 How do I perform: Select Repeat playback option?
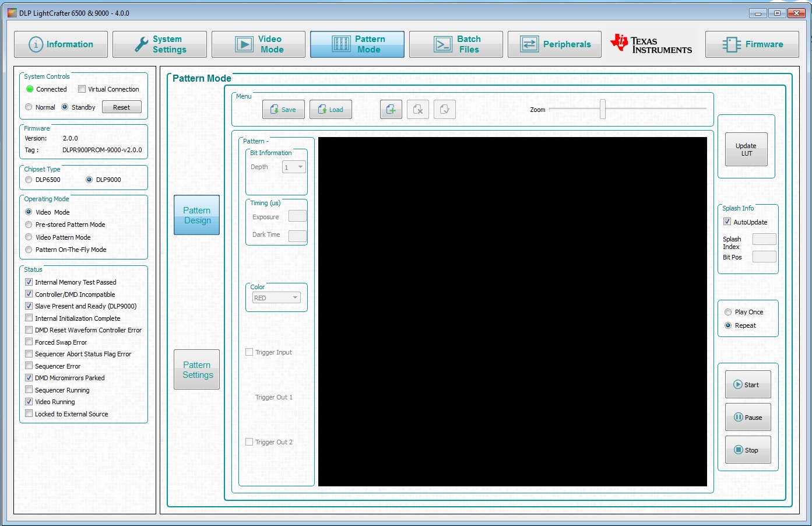pos(728,325)
